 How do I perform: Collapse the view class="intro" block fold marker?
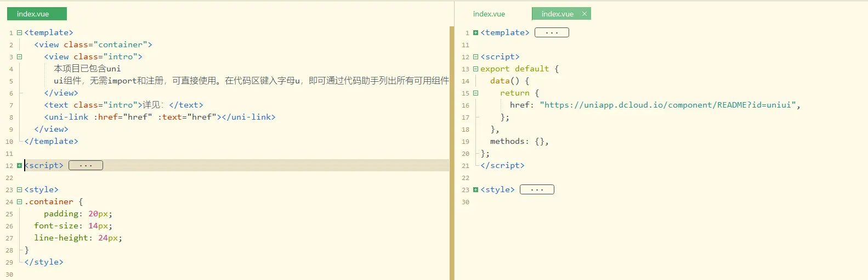tap(20, 57)
